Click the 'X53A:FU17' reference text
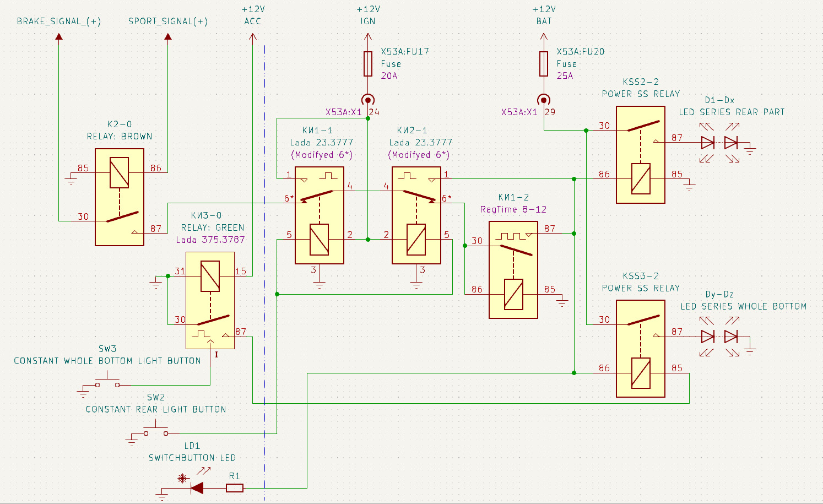 405,51
